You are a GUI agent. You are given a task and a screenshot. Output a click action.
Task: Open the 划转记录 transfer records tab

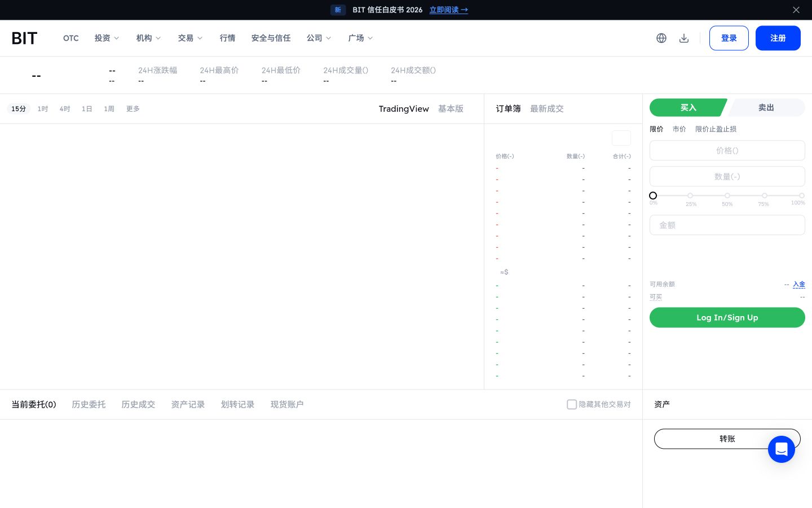pyautogui.click(x=237, y=405)
